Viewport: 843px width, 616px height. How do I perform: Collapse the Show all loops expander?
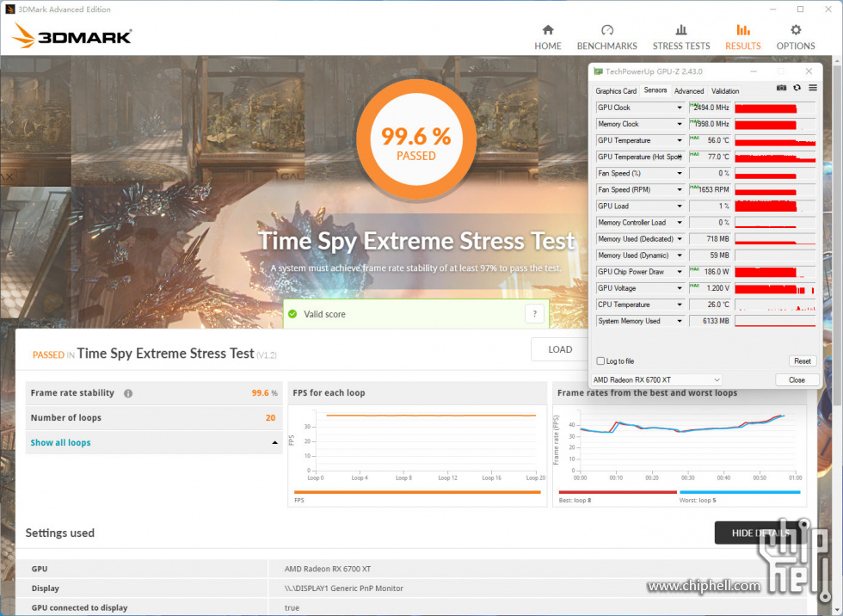pos(274,443)
